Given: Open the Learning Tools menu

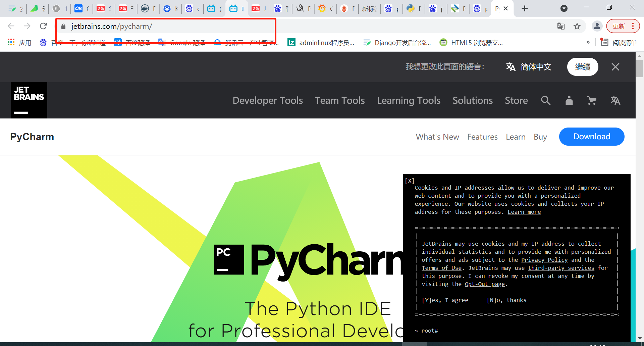Looking at the screenshot, I should (409, 100).
